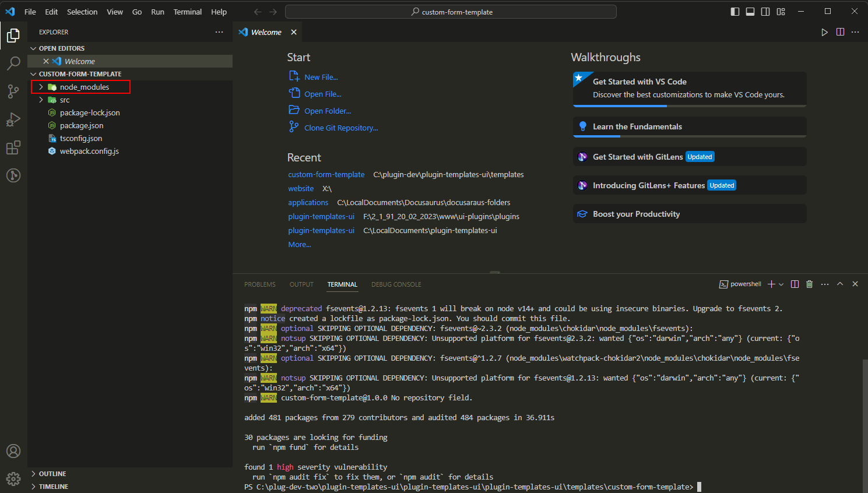This screenshot has width=868, height=493.
Task: Open the GitLens activity bar icon
Action: pos(13,175)
